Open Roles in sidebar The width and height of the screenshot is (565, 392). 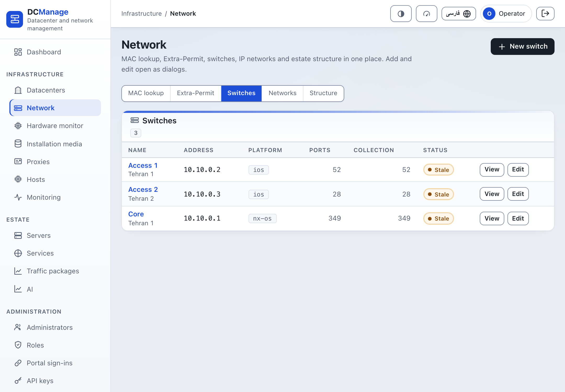coord(55,345)
